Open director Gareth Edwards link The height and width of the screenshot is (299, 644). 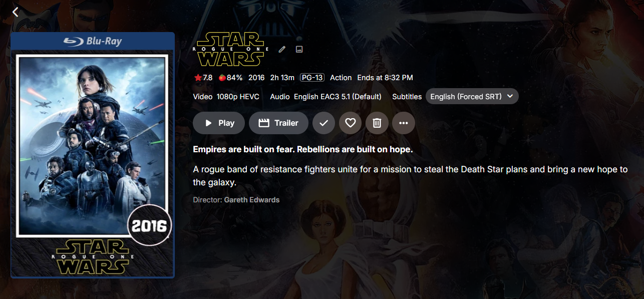point(252,200)
